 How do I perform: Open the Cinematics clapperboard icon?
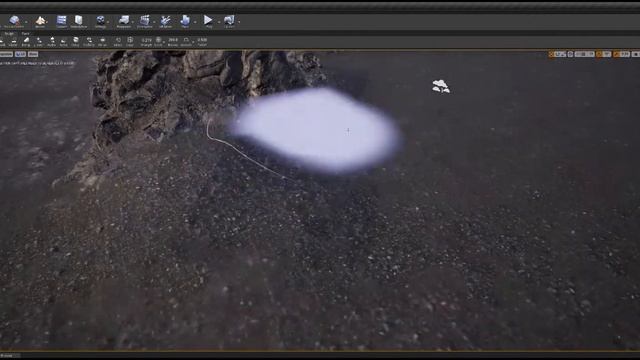pos(144,21)
